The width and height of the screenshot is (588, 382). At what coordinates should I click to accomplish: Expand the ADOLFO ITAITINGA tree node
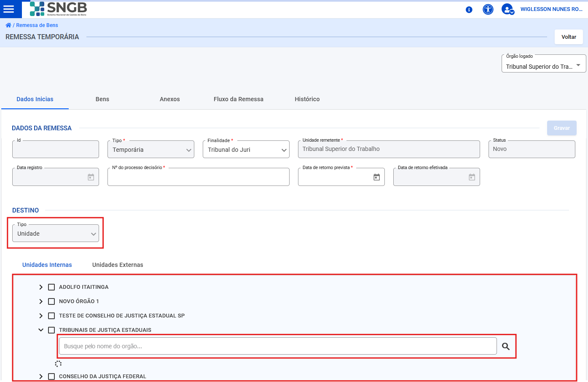[41, 287]
